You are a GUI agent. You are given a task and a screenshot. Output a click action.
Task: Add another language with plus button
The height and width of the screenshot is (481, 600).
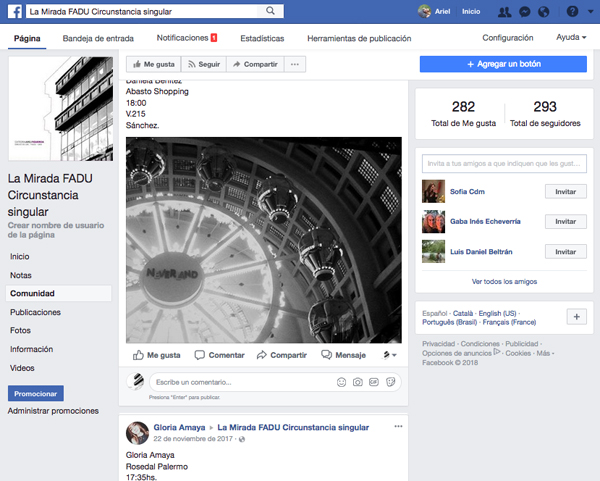pos(577,317)
